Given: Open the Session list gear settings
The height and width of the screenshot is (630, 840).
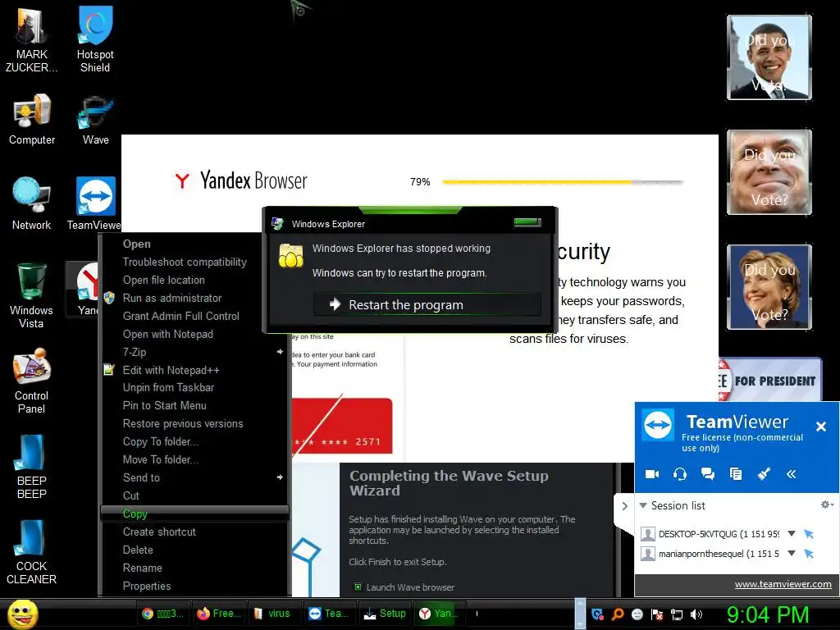Looking at the screenshot, I should [x=827, y=504].
